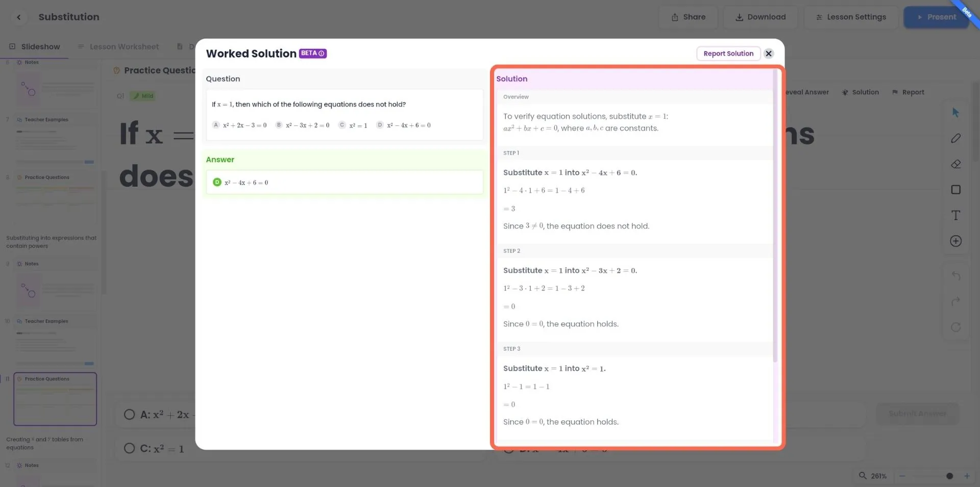The width and height of the screenshot is (980, 487).
Task: Click option D circle in the question box
Action: coord(380,125)
